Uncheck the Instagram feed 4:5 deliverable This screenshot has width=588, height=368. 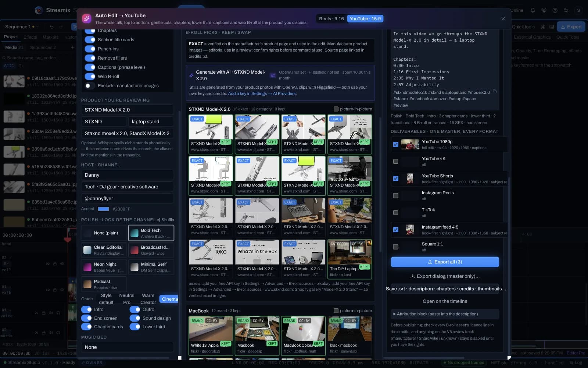pos(395,230)
